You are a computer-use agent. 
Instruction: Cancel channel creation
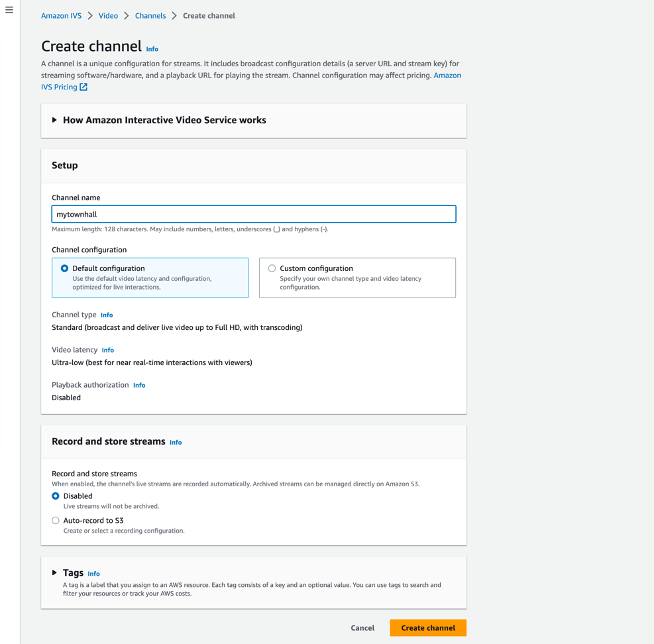click(362, 627)
